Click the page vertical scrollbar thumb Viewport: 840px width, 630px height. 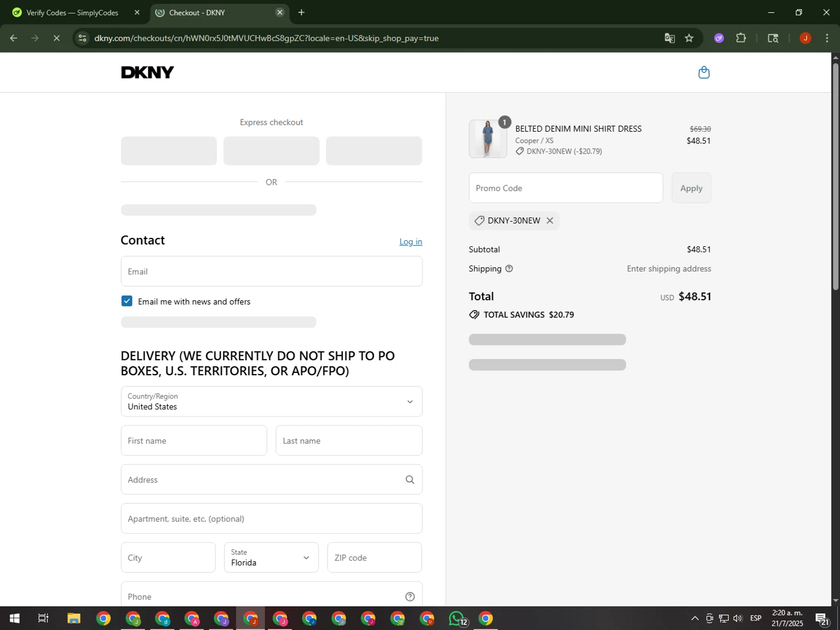coord(836,176)
